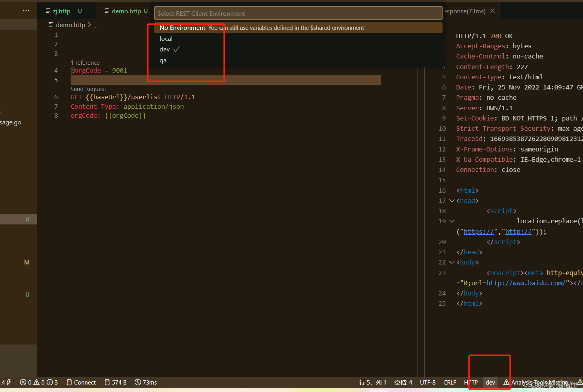The height and width of the screenshot is (392, 583).
Task: Collapse the <head> fold arrow in response
Action: [452, 201]
